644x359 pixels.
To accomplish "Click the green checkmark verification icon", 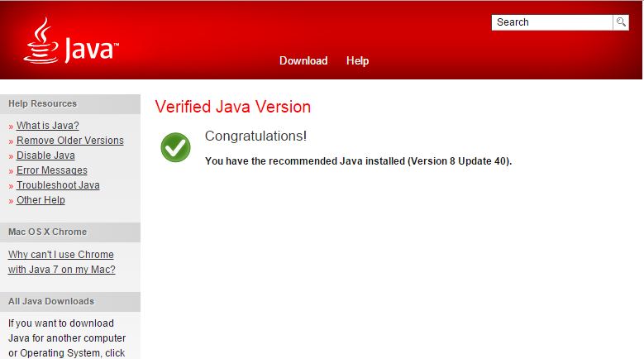I will pyautogui.click(x=175, y=147).
